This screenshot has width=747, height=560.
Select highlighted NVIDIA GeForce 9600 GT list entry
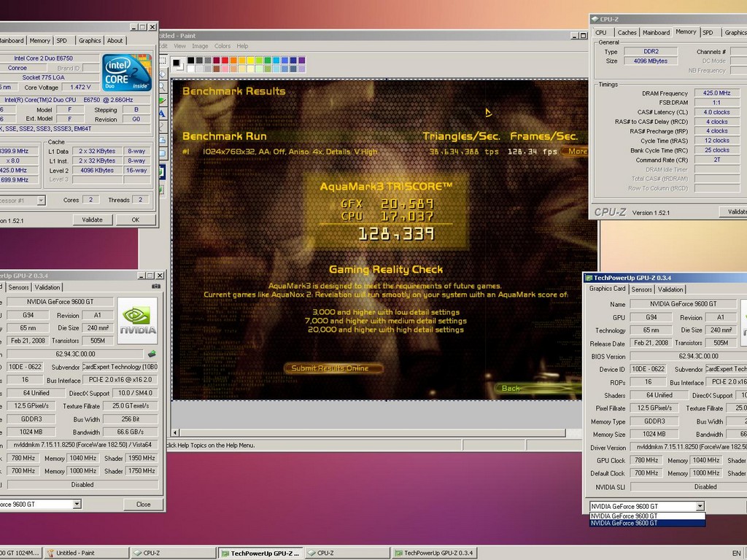pyautogui.click(x=647, y=524)
